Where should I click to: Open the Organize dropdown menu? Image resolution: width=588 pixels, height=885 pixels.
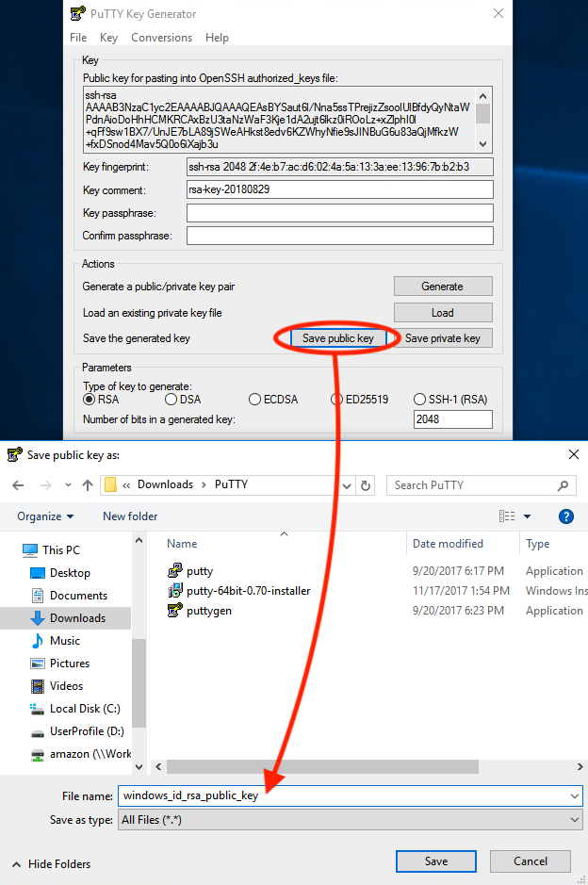pos(45,516)
